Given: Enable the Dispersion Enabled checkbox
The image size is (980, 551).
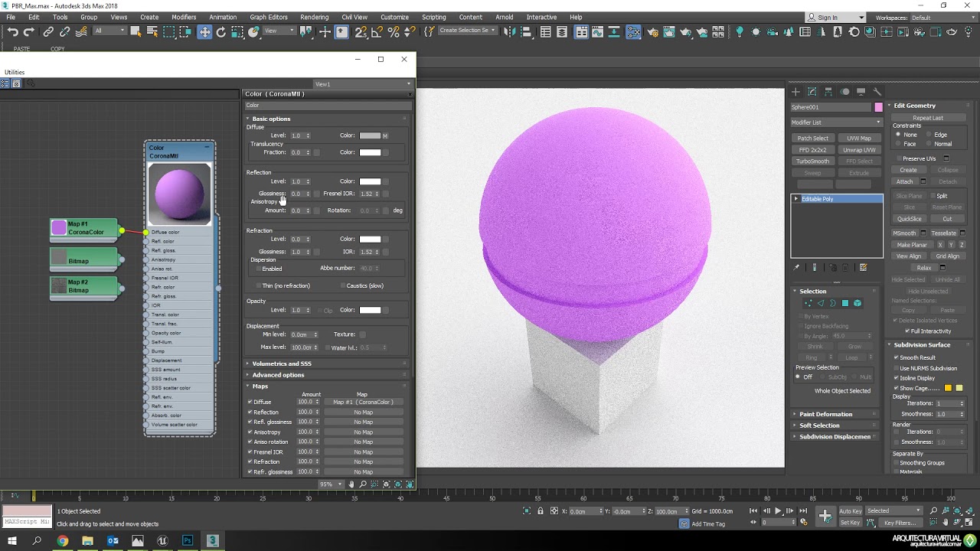Looking at the screenshot, I should pos(258,269).
